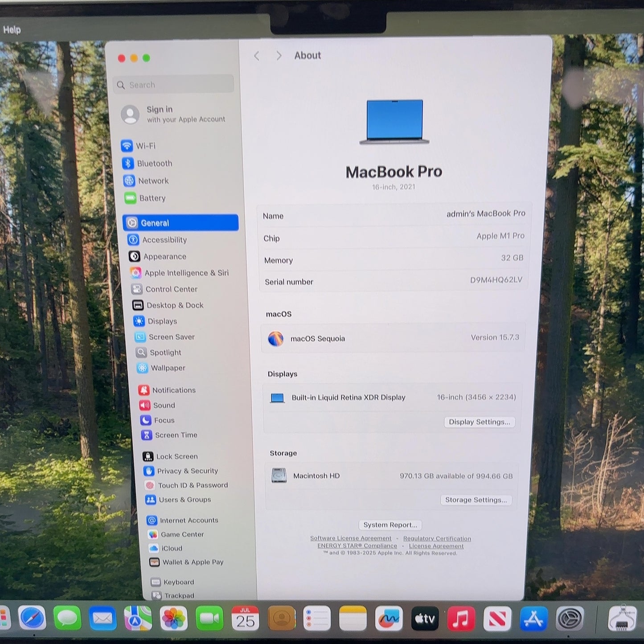Open Wallet & Apple Pay settings
644x644 pixels.
tap(187, 562)
